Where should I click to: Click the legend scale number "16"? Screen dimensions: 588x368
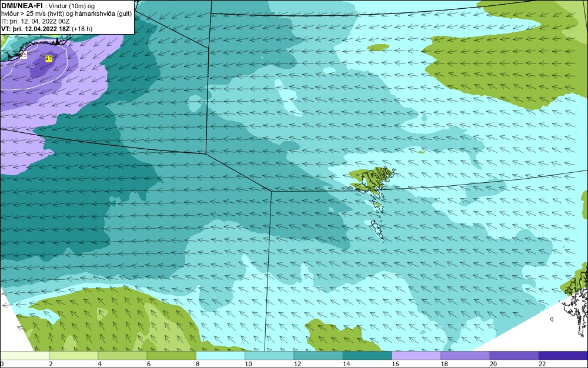coord(395,364)
